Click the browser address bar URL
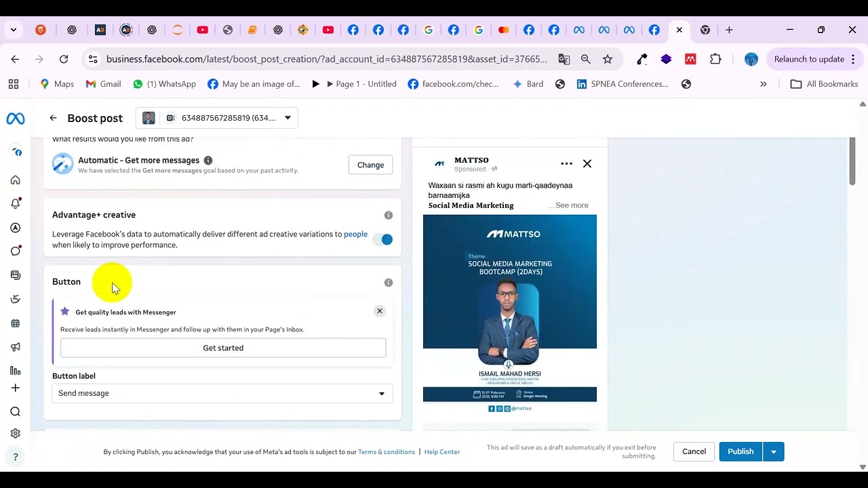Viewport: 868px width, 488px height. tap(327, 59)
